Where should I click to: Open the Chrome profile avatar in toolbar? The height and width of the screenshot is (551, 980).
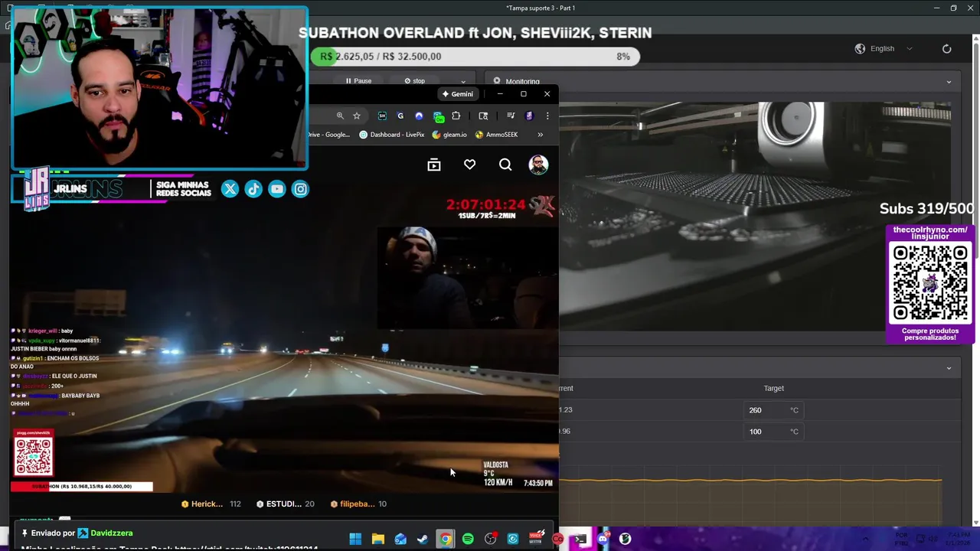pyautogui.click(x=529, y=116)
